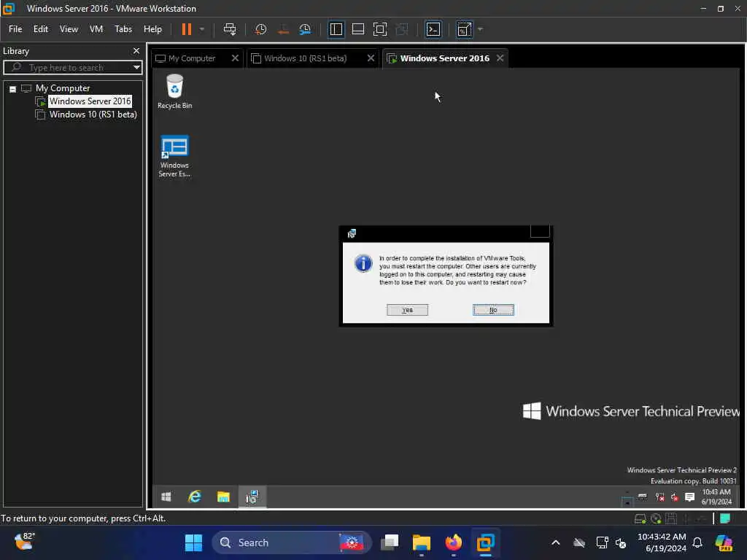The width and height of the screenshot is (747, 560).
Task: Open File Explorer in guest taskbar
Action: coord(223,497)
